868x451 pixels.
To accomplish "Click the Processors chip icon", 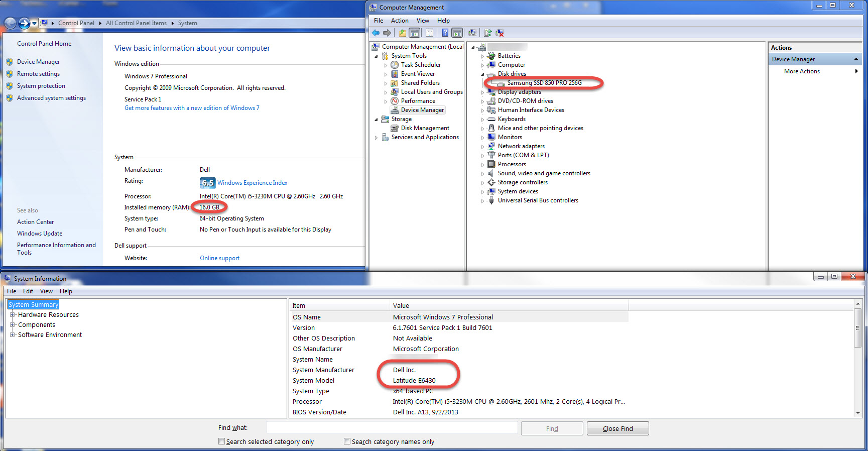I will (491, 164).
